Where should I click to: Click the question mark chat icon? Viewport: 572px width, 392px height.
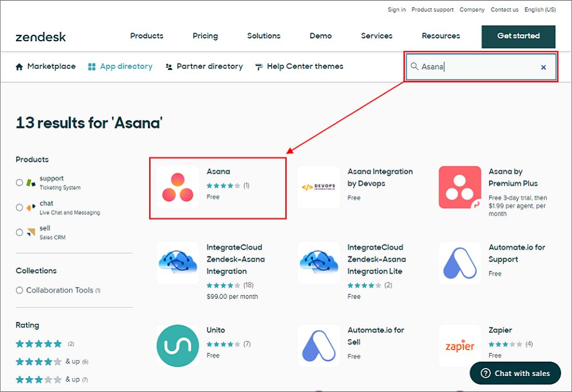click(486, 373)
